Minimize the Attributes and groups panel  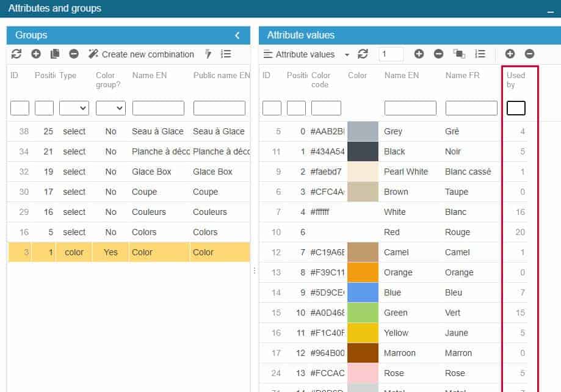click(550, 11)
